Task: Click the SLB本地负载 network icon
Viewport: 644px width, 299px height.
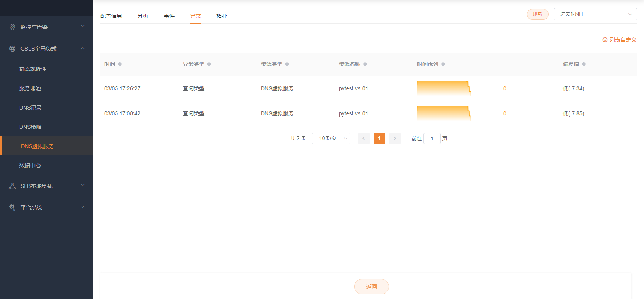Action: [12, 186]
